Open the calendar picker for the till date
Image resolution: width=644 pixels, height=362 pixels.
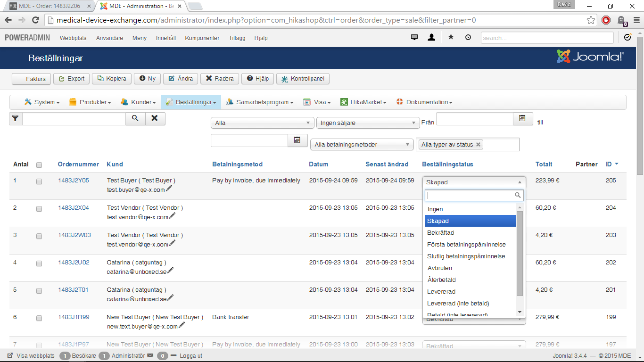pyautogui.click(x=297, y=140)
